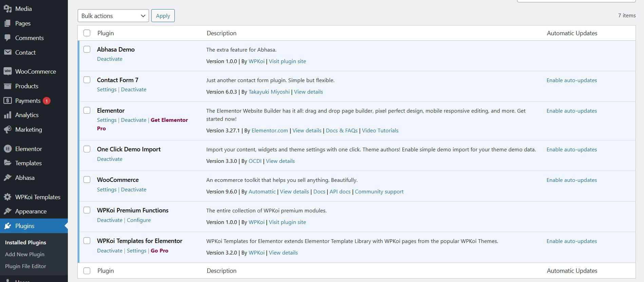The image size is (644, 282).
Task: Click the Plugins plug icon
Action: tap(7, 226)
